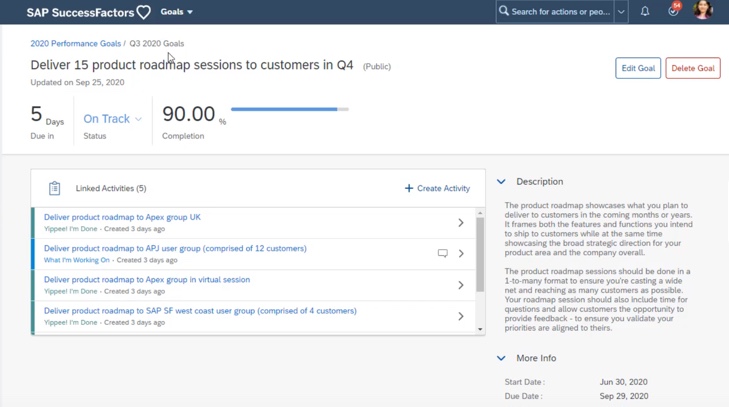Click the Edit Goal button
The height and width of the screenshot is (407, 729).
click(x=638, y=68)
